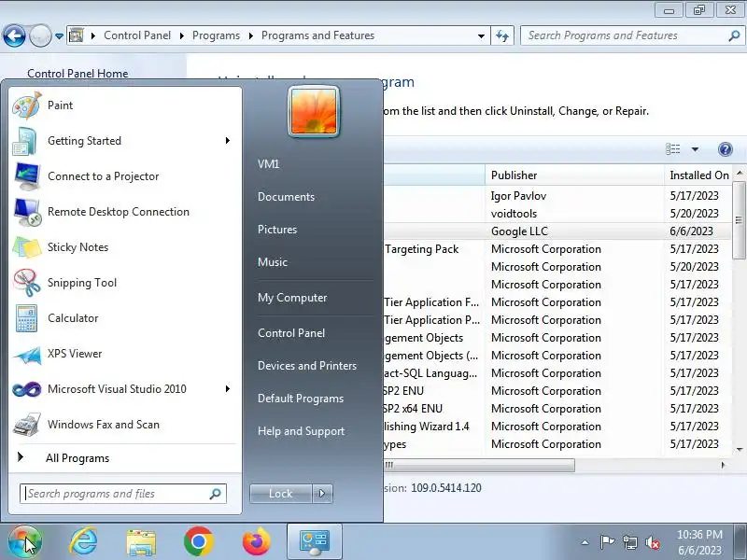Open recent pages dropdown arrow
This screenshot has height=560, width=747.
59,36
